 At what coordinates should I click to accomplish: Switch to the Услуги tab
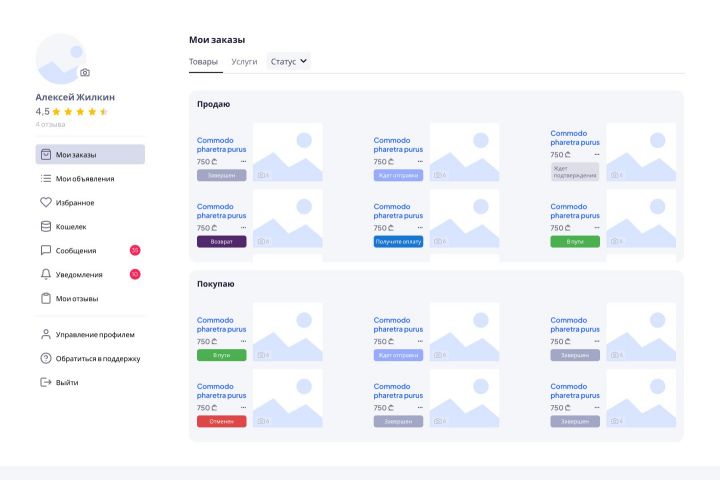click(x=243, y=62)
